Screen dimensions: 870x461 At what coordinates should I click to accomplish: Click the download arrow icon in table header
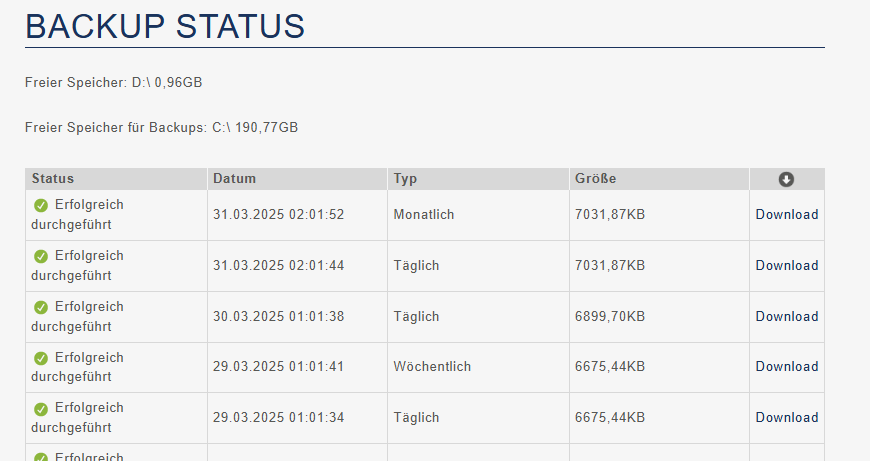pos(786,179)
